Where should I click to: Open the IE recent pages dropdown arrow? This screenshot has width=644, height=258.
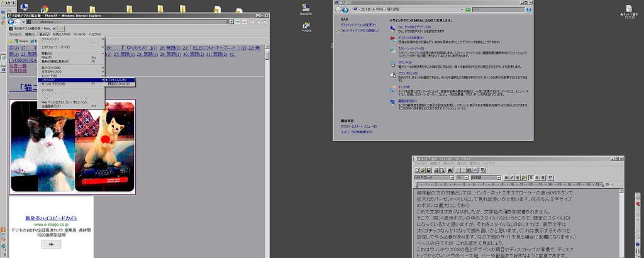click(x=23, y=22)
